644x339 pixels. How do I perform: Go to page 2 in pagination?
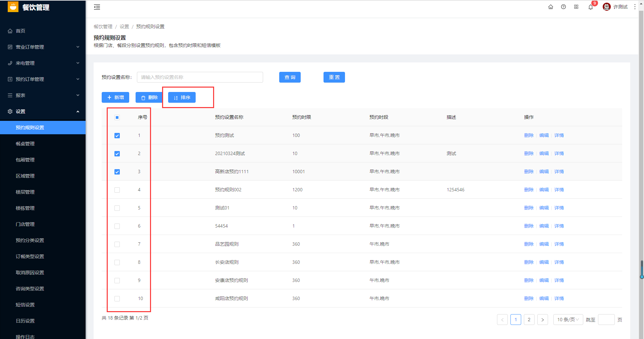[529, 320]
